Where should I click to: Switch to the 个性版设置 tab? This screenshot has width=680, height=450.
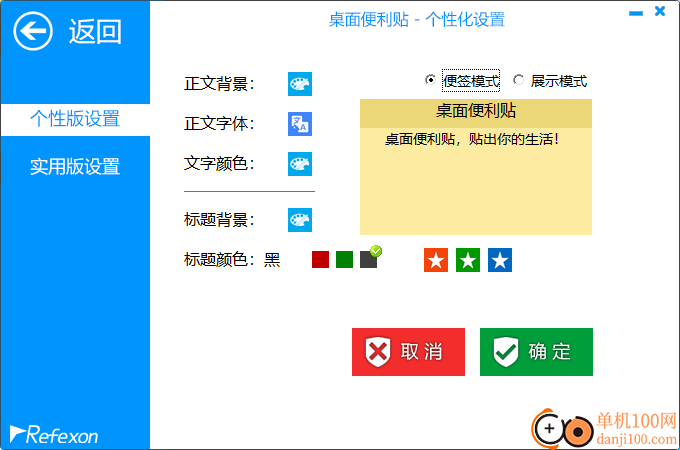[x=75, y=119]
